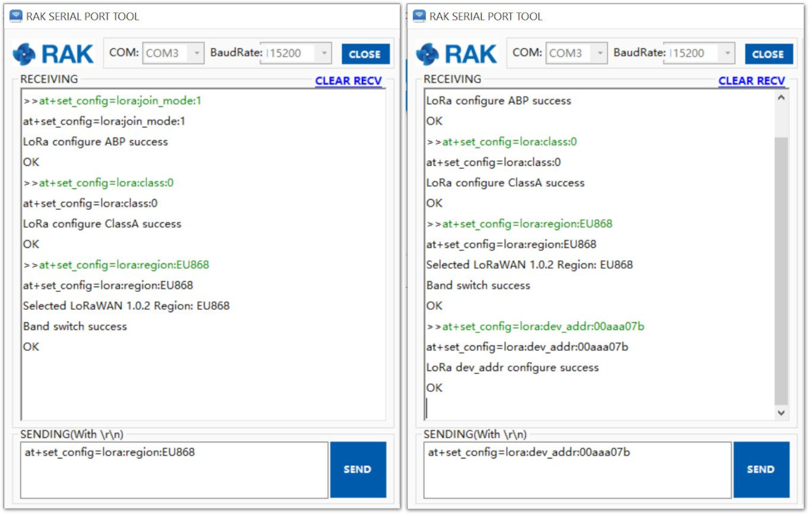This screenshot has width=812, height=516.
Task: Click left window title bar RAK icon
Action: point(16,16)
